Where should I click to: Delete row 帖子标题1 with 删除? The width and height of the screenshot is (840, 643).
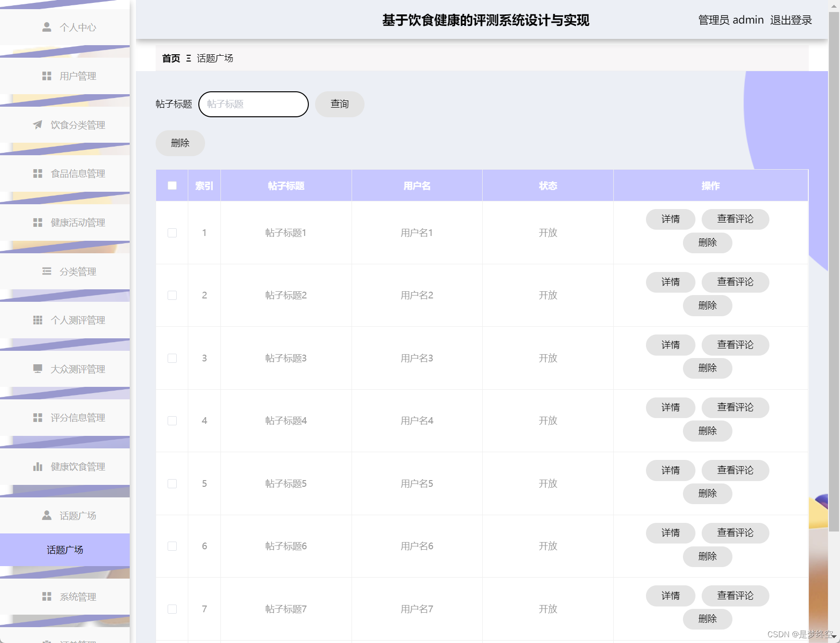(x=707, y=243)
